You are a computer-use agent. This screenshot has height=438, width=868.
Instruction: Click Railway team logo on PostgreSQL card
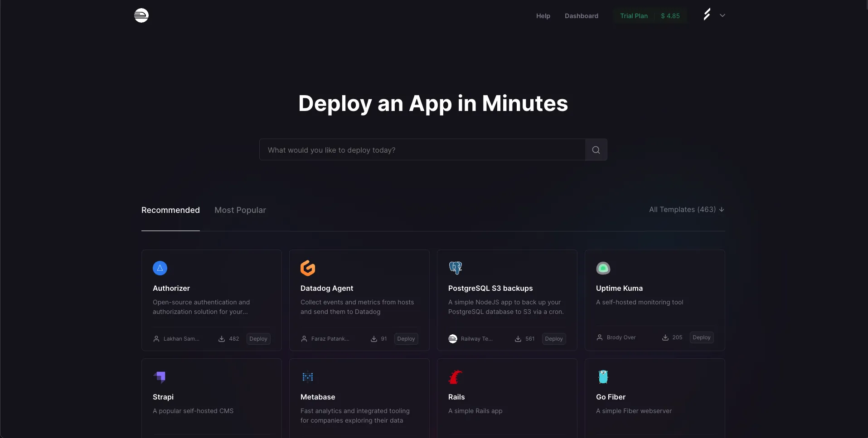(x=453, y=339)
